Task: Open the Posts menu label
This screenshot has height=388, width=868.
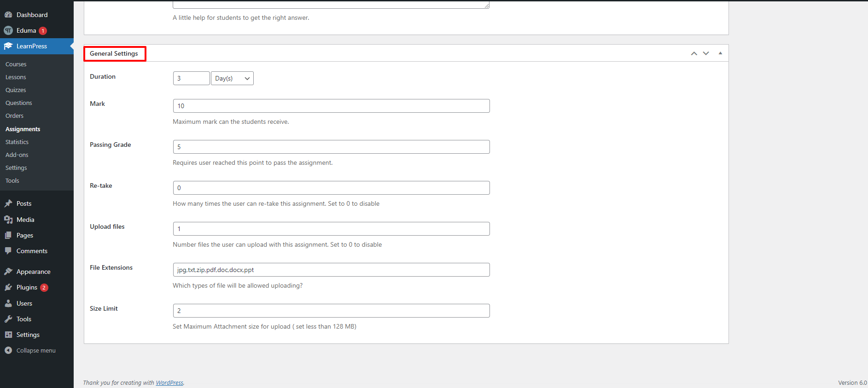Action: (24, 203)
